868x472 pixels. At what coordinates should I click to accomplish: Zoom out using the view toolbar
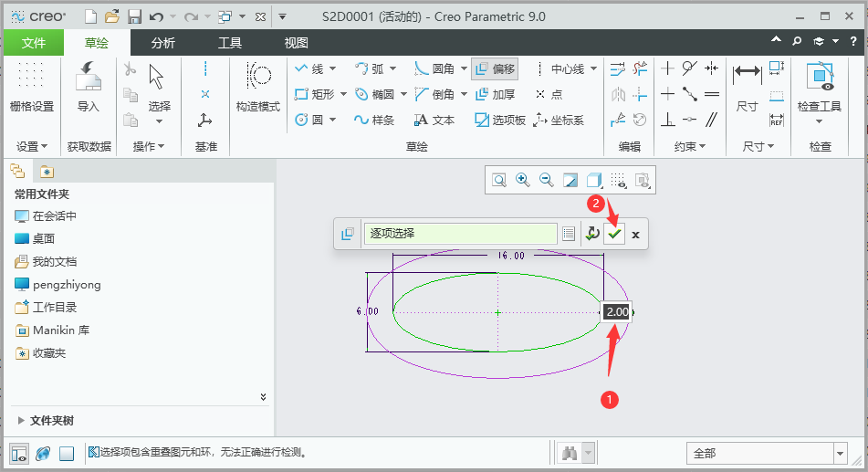point(547,180)
